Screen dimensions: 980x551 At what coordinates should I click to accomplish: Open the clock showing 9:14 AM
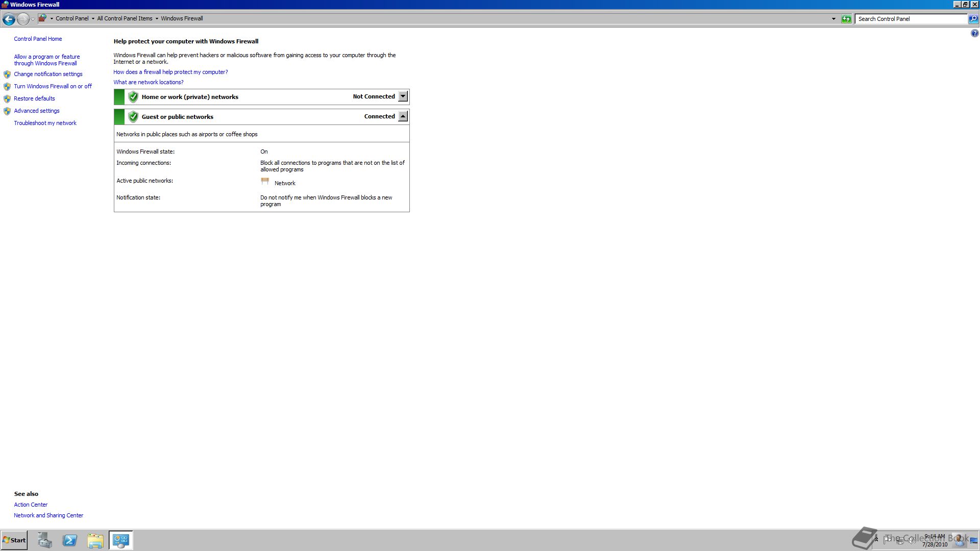(935, 540)
